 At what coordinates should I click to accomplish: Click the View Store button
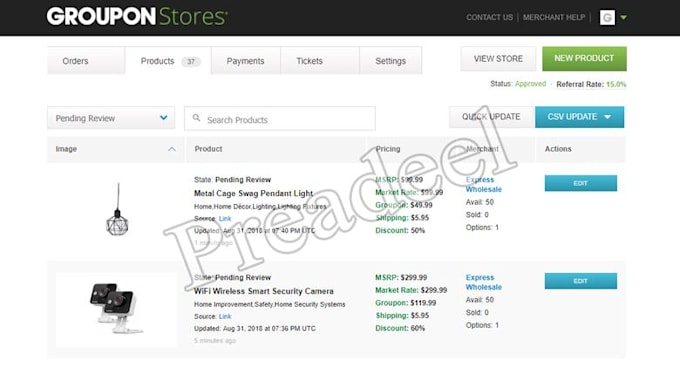point(498,59)
